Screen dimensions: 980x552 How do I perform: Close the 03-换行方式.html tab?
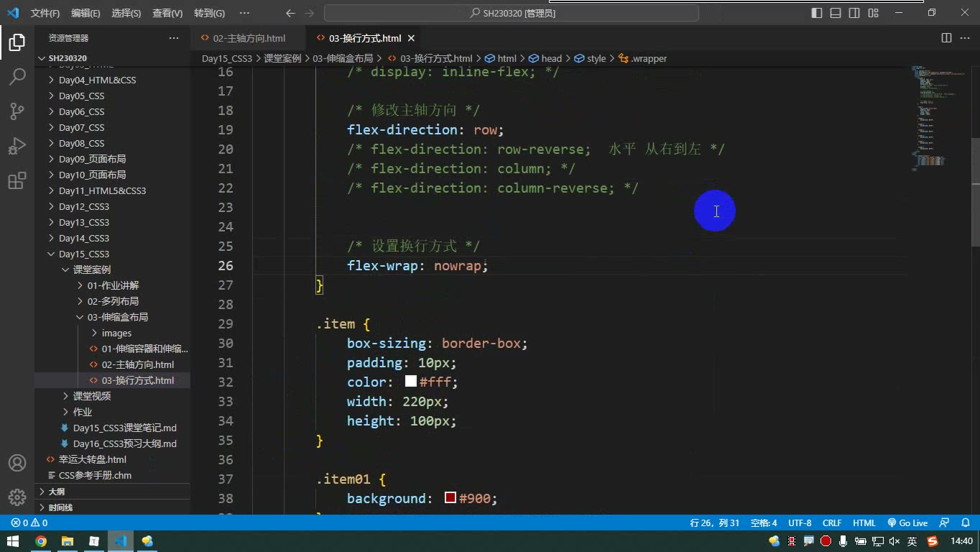pos(411,38)
